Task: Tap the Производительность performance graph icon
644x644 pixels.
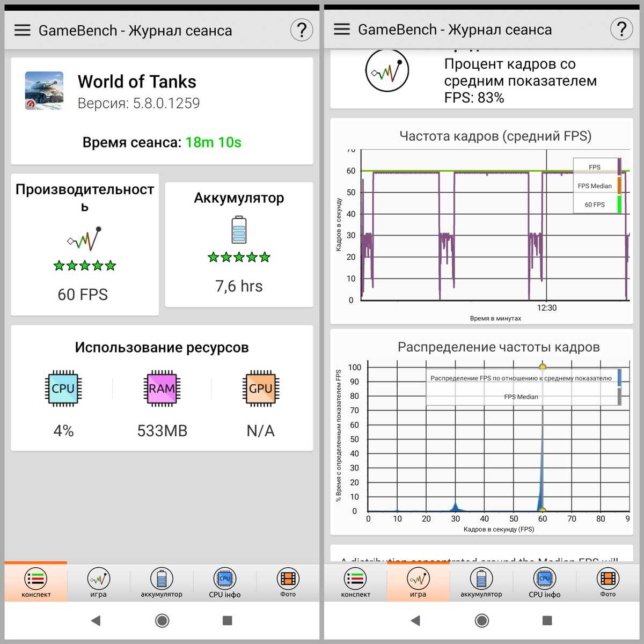Action: (x=84, y=239)
